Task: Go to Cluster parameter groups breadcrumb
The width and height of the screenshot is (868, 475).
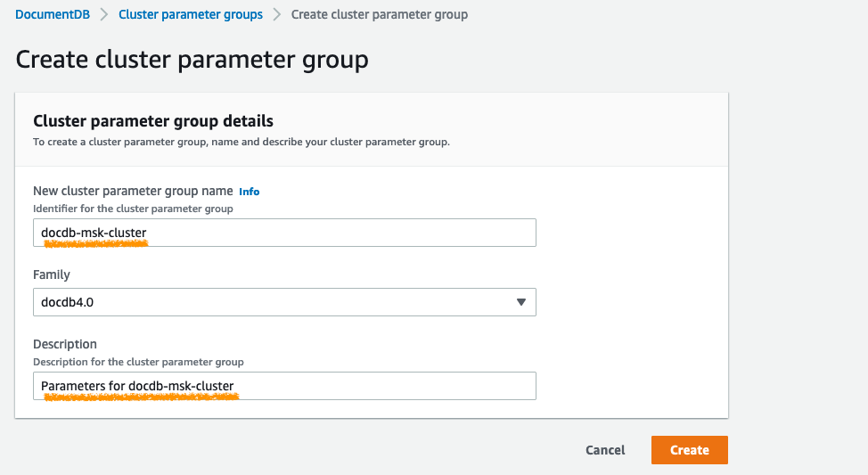Action: coord(190,14)
